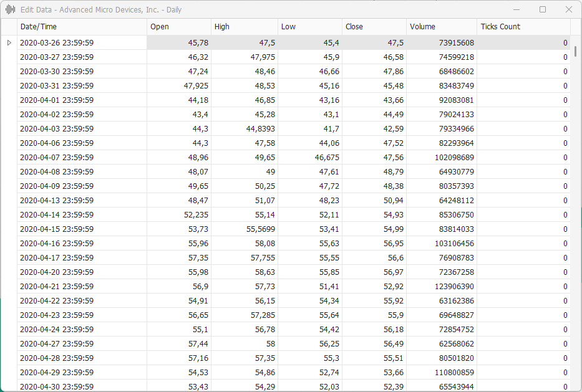Click Low value 52,74
582x392 pixels.
tap(310, 373)
